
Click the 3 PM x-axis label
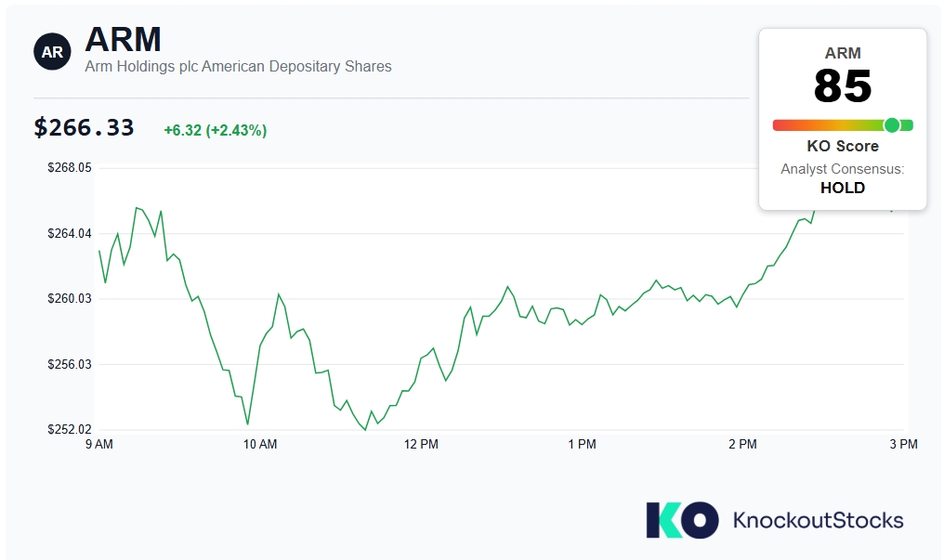coord(904,445)
